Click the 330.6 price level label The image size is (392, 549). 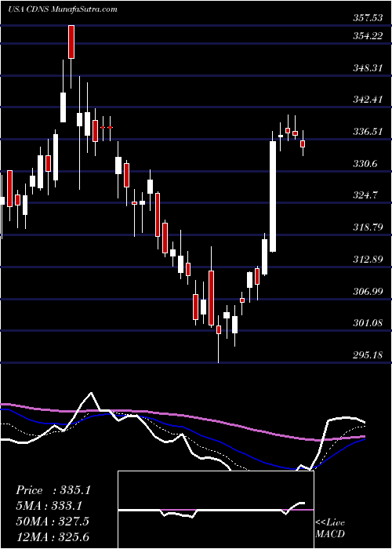click(365, 163)
